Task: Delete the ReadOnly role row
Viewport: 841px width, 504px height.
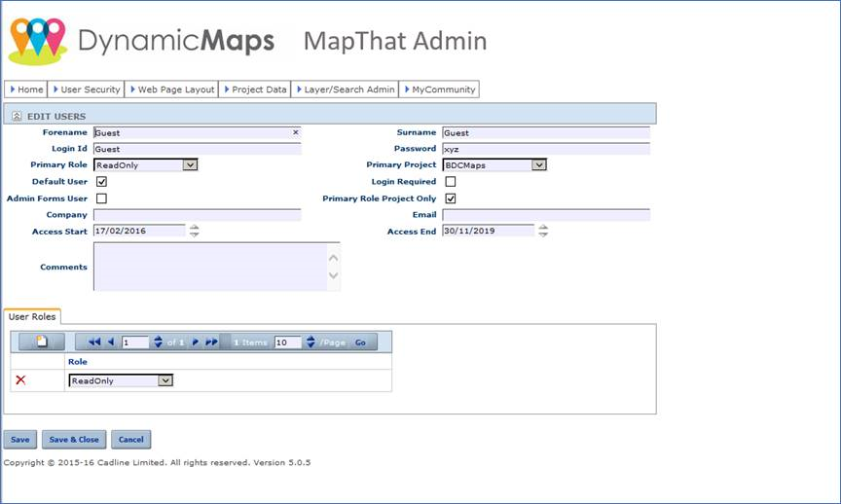Action: tap(20, 380)
